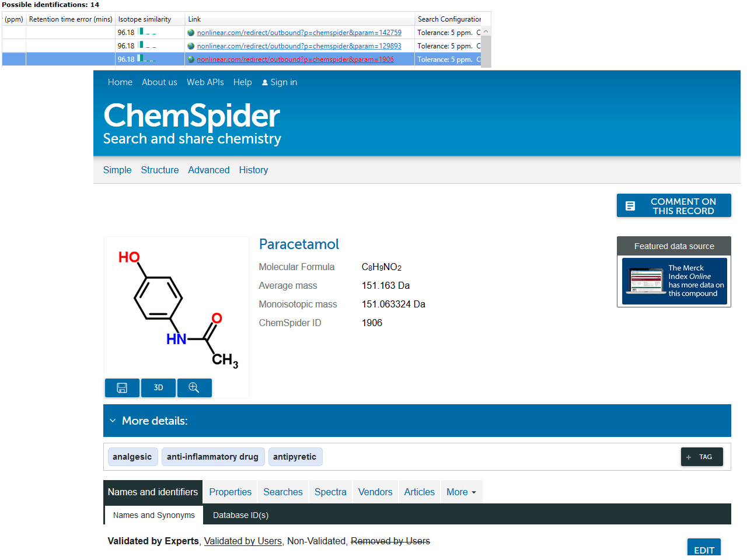Click Comment on this record button

(x=674, y=206)
